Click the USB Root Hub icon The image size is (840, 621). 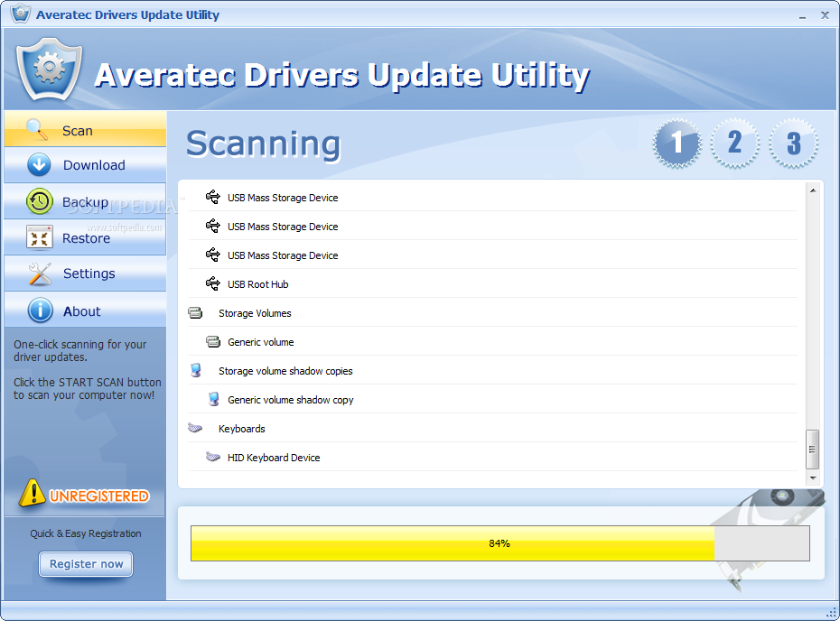(212, 283)
